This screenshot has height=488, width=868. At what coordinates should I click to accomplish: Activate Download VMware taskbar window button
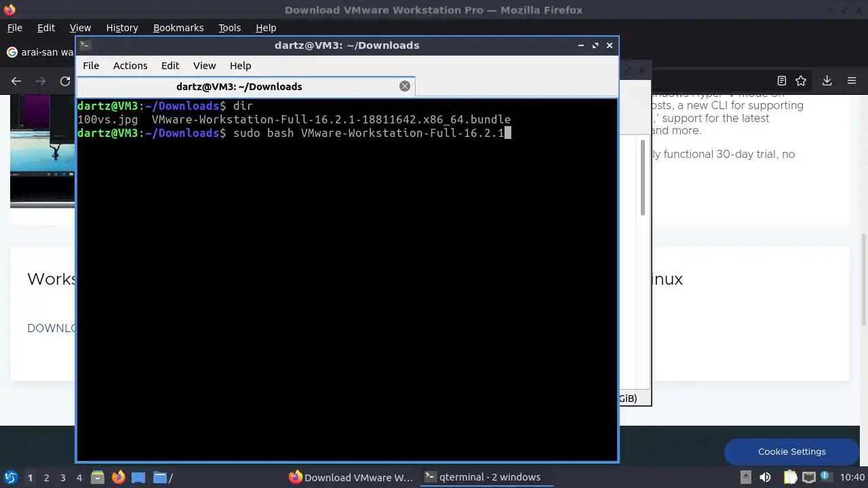(351, 477)
